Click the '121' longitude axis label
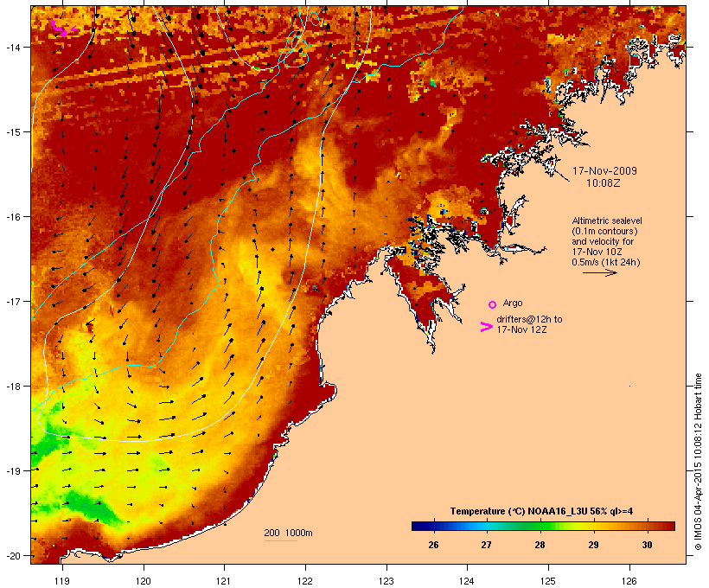 [x=224, y=581]
